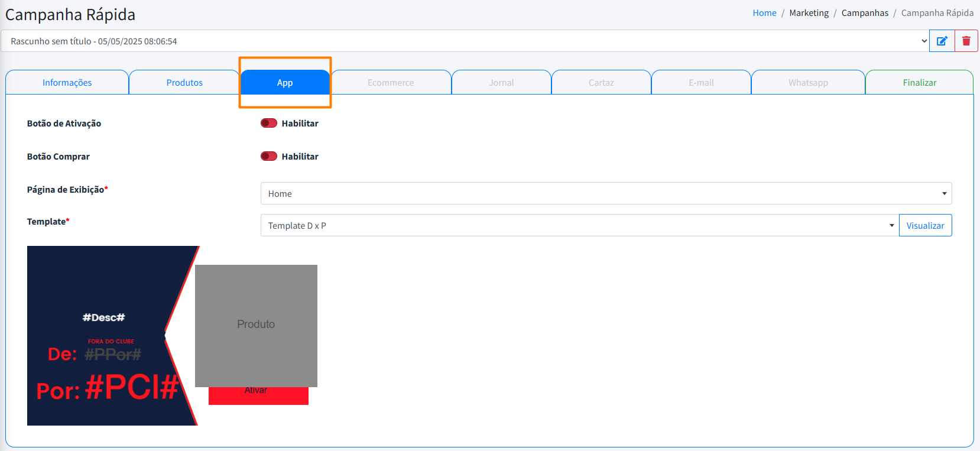Image resolution: width=980 pixels, height=451 pixels.
Task: Open the draft selection dropdown
Action: [x=465, y=41]
